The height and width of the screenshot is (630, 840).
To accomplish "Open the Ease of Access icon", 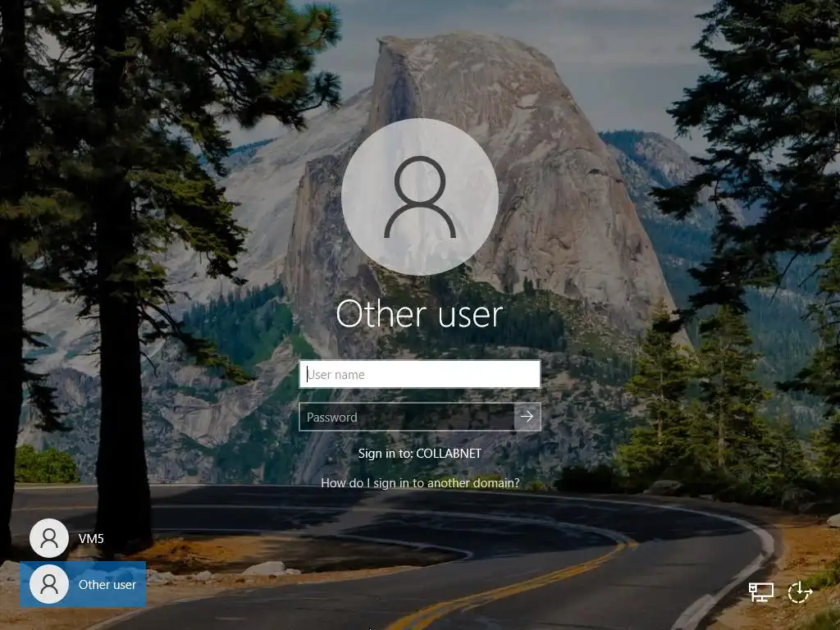I will 800,592.
